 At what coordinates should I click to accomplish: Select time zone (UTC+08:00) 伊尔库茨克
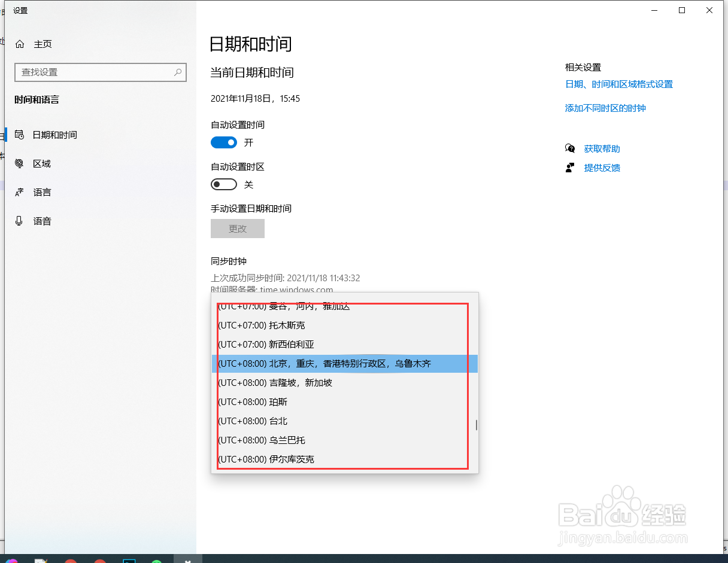point(345,459)
